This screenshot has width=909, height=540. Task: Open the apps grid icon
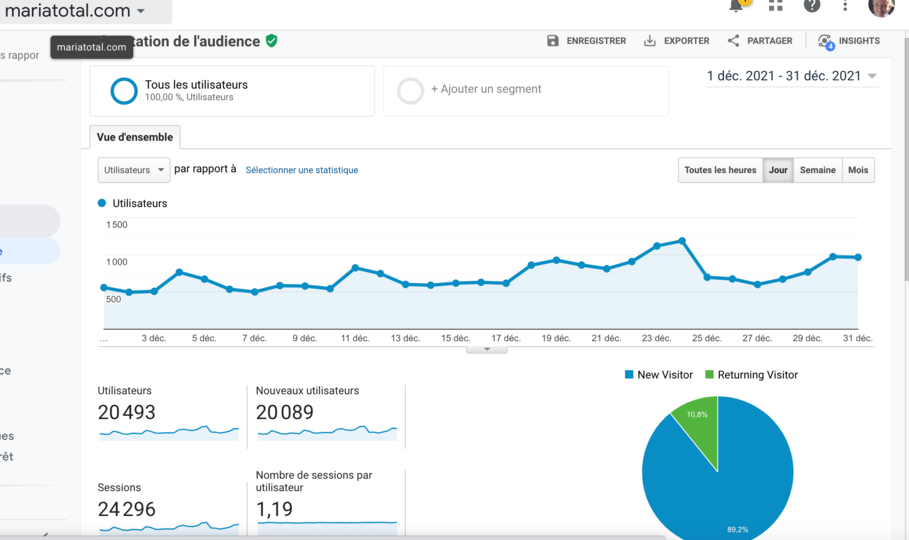tap(775, 5)
